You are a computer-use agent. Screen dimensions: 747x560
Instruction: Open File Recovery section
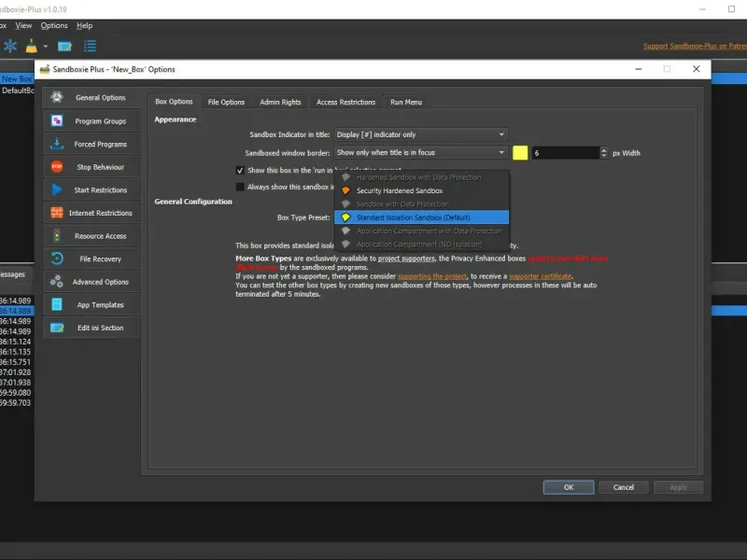[92, 259]
